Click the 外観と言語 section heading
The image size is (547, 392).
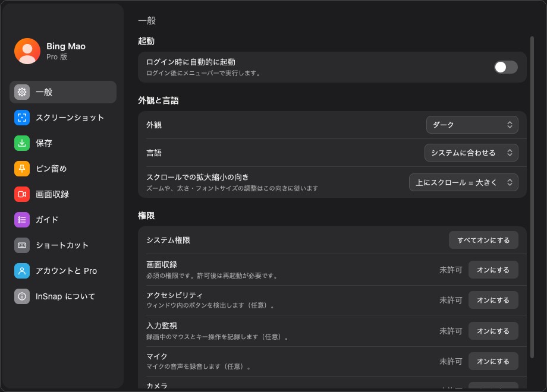[158, 100]
